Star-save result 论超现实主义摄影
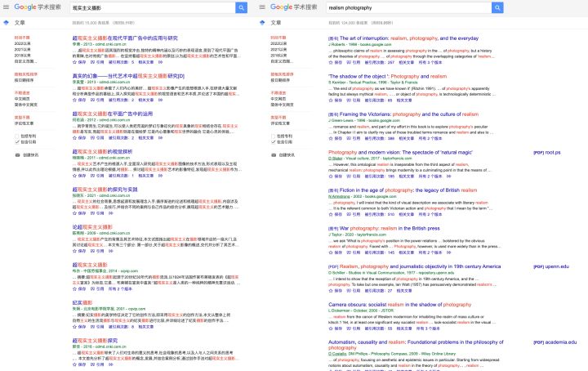The height and width of the screenshot is (371, 588). click(x=74, y=251)
